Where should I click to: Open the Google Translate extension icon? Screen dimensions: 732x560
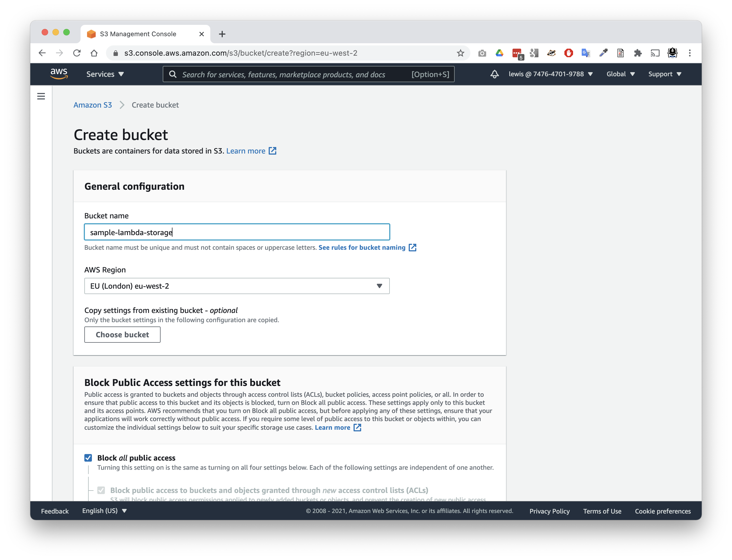586,53
